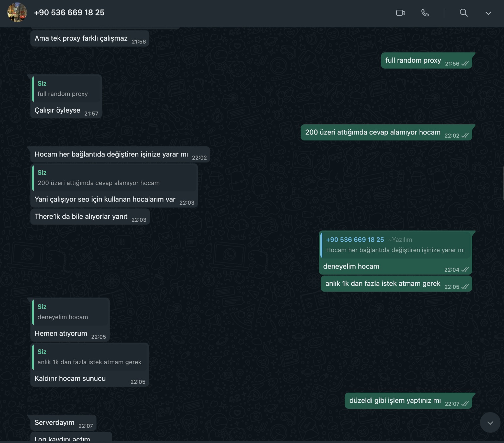The height and width of the screenshot is (443, 504).
Task: Start a voice call with the contact
Action: pyautogui.click(x=425, y=13)
